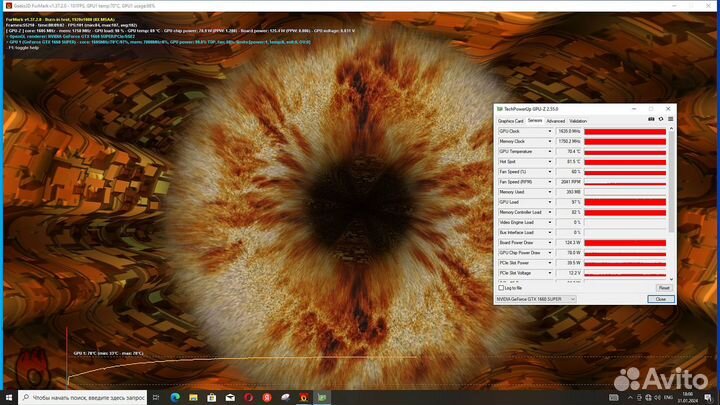720x405 pixels.
Task: Switch to the Graphics Card tab
Action: click(511, 121)
